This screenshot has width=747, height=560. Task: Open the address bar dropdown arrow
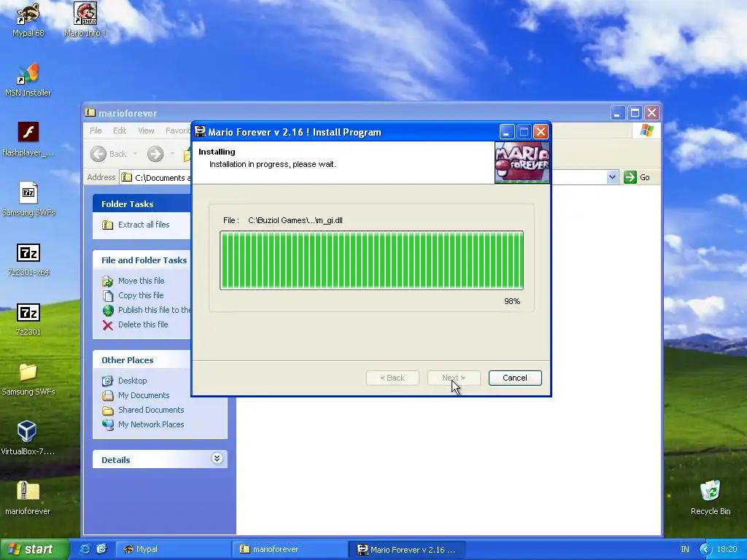[612, 178]
